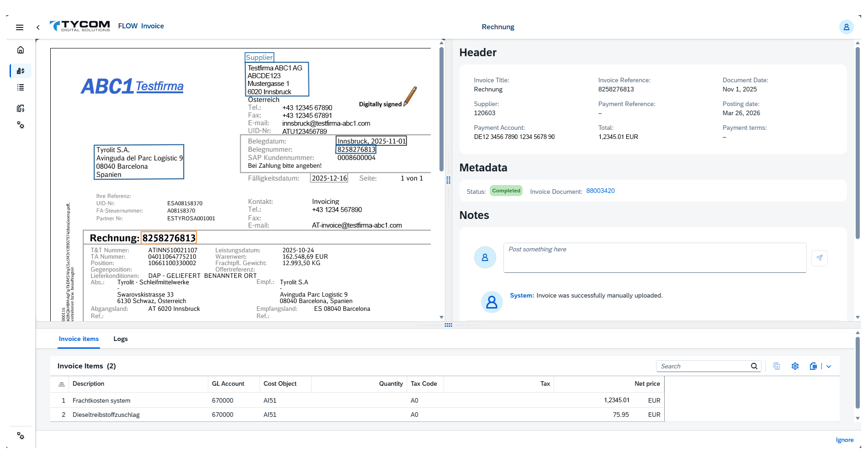Screen dimensions: 868x463
Task: Open Invoice Document 88003420 link
Action: (600, 191)
